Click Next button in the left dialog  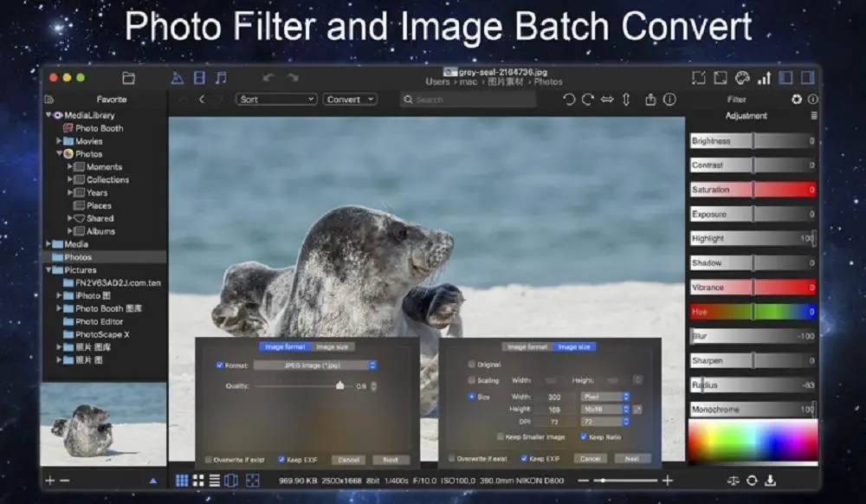tap(391, 460)
